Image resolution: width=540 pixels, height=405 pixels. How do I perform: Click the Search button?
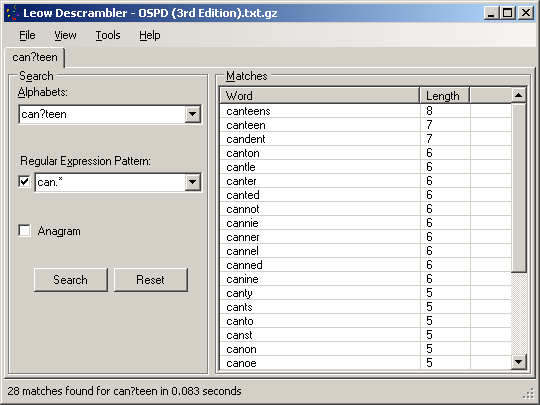click(71, 280)
